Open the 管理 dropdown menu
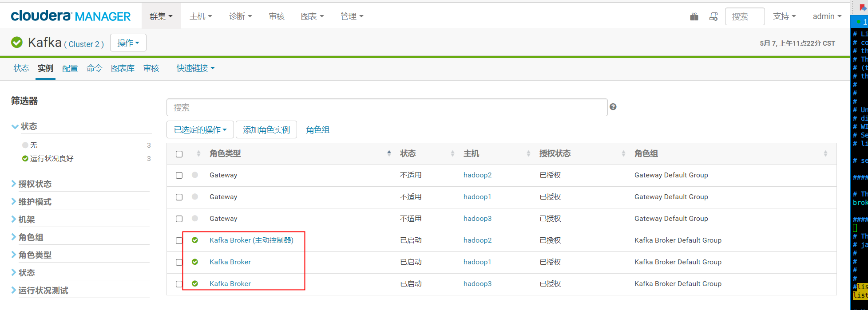This screenshot has width=868, height=310. (x=352, y=16)
